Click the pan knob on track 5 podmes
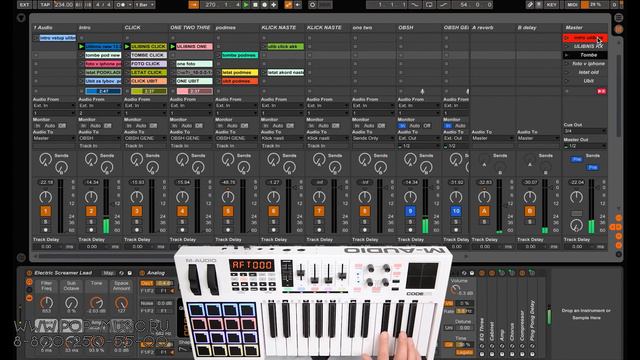Viewport: 640px width, 360px height. [x=228, y=198]
